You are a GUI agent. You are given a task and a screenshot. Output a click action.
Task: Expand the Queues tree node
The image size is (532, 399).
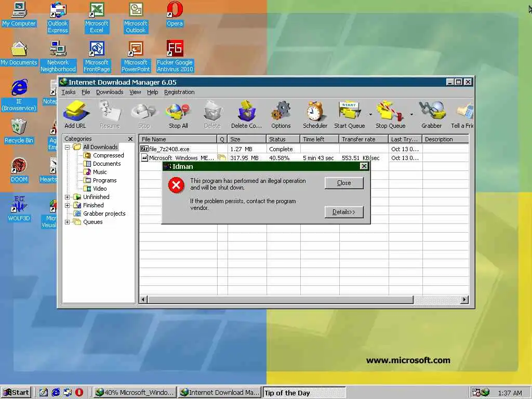(67, 222)
